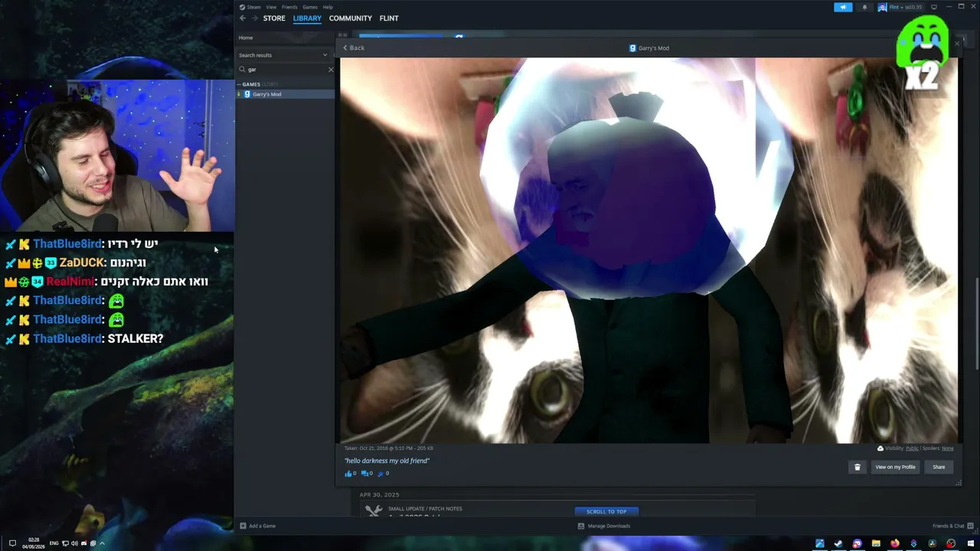980x551 pixels.
Task: Click Steam's forward navigation arrow
Action: click(x=255, y=18)
